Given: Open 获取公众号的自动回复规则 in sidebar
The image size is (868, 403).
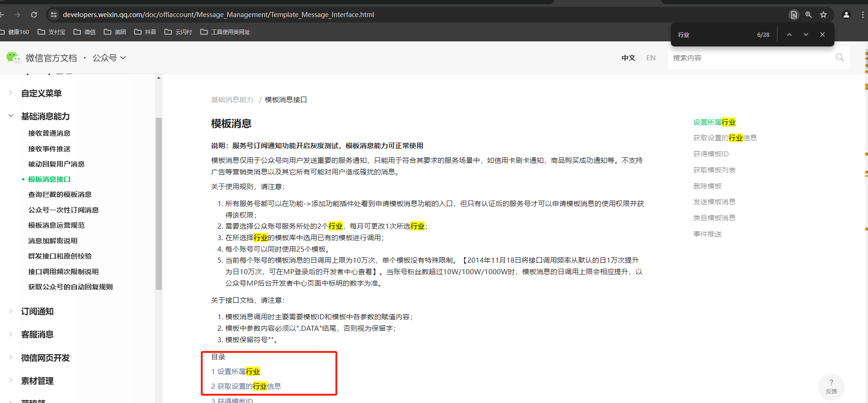Looking at the screenshot, I should point(70,287).
